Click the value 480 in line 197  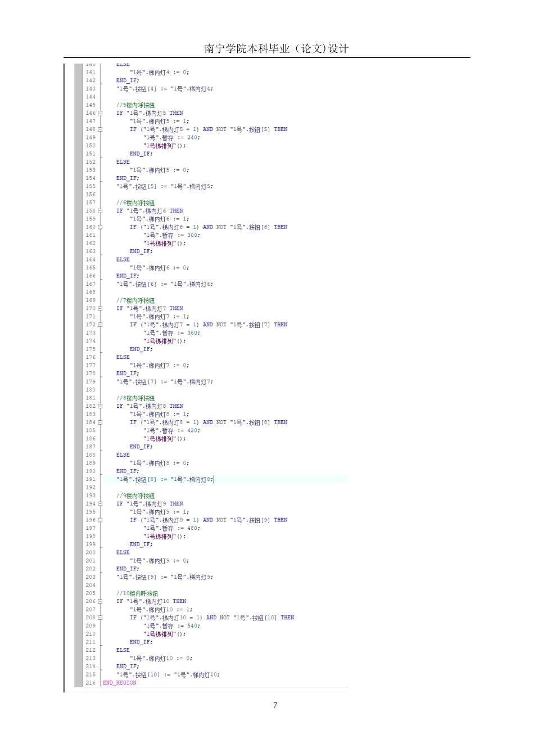pos(192,528)
